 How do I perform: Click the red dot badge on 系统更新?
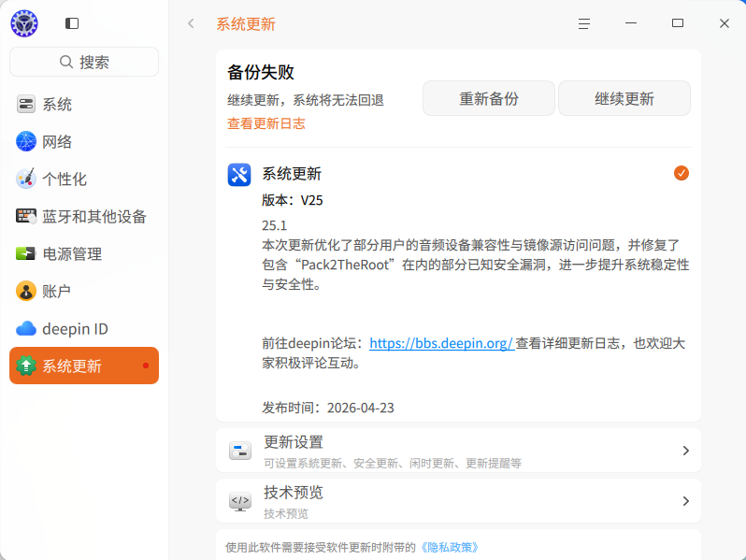pyautogui.click(x=146, y=366)
